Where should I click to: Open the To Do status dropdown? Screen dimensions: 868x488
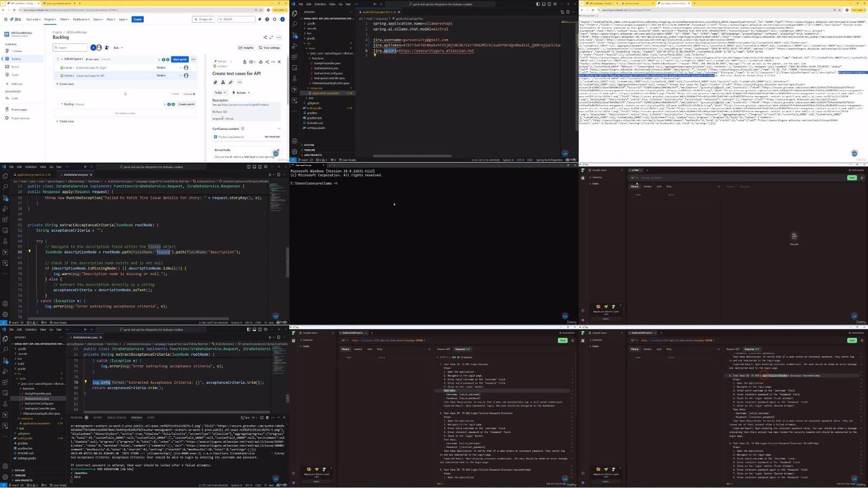click(219, 93)
